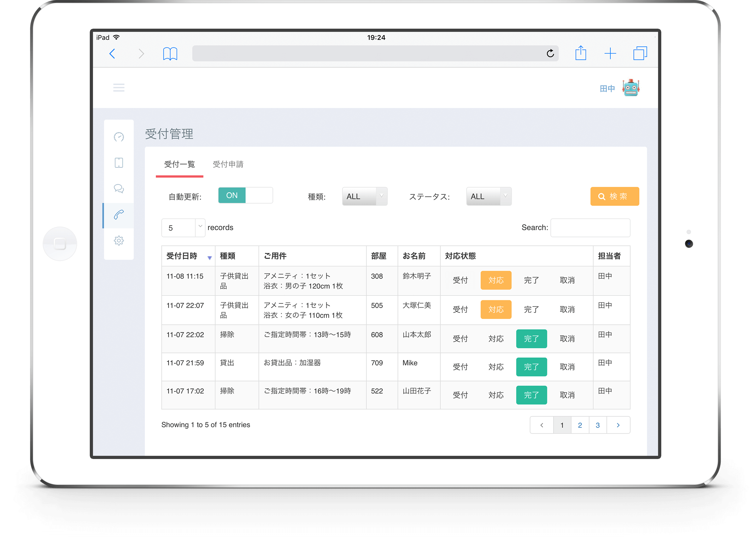Set 鈴木明子 row status to 完了
This screenshot has height=540, width=756.
pyautogui.click(x=531, y=280)
